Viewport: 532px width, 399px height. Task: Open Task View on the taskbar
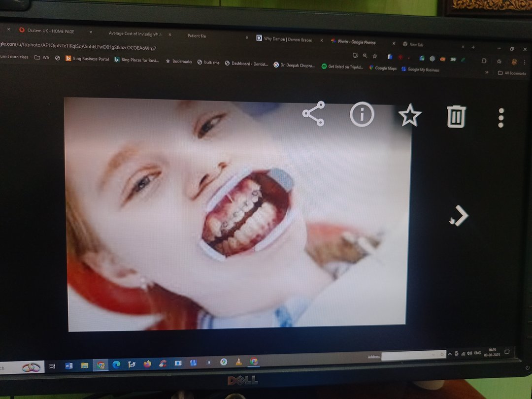(x=52, y=366)
